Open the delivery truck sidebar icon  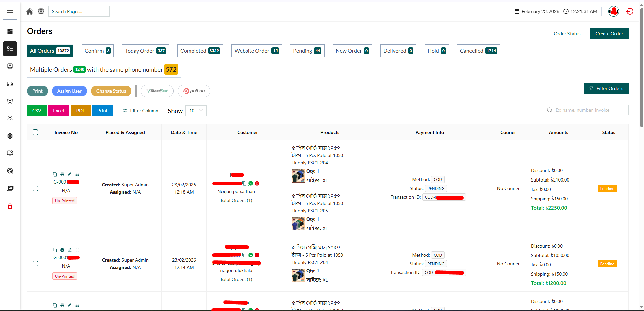[x=10, y=84]
